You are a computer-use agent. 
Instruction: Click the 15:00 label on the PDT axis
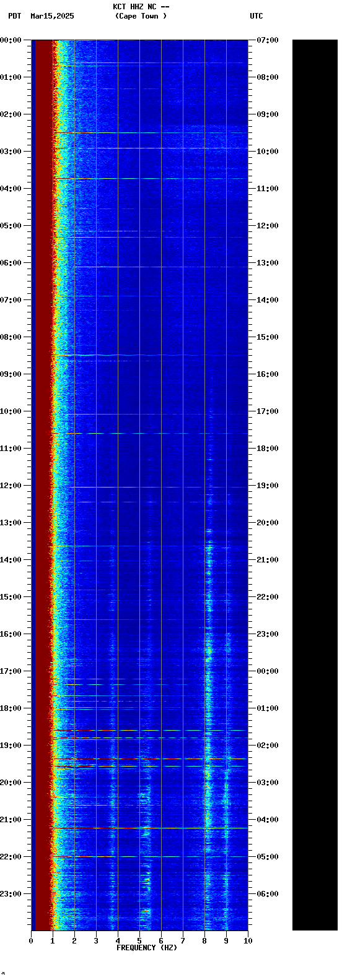pyautogui.click(x=11, y=597)
